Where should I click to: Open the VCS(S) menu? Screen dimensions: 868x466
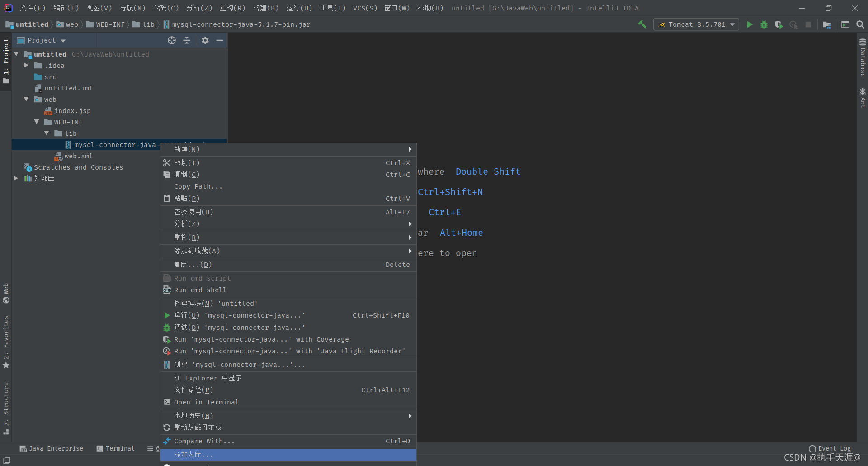coord(365,8)
